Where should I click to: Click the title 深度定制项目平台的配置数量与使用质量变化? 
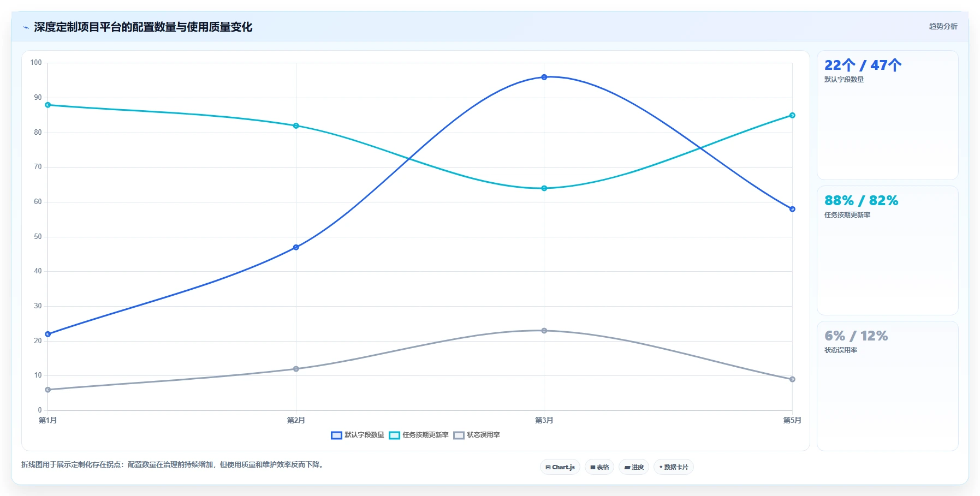143,27
